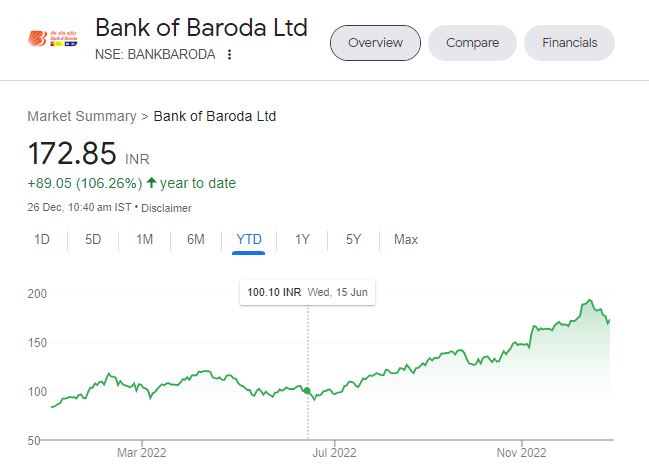Show the 1Y price chart
This screenshot has width=649, height=465.
tap(302, 239)
